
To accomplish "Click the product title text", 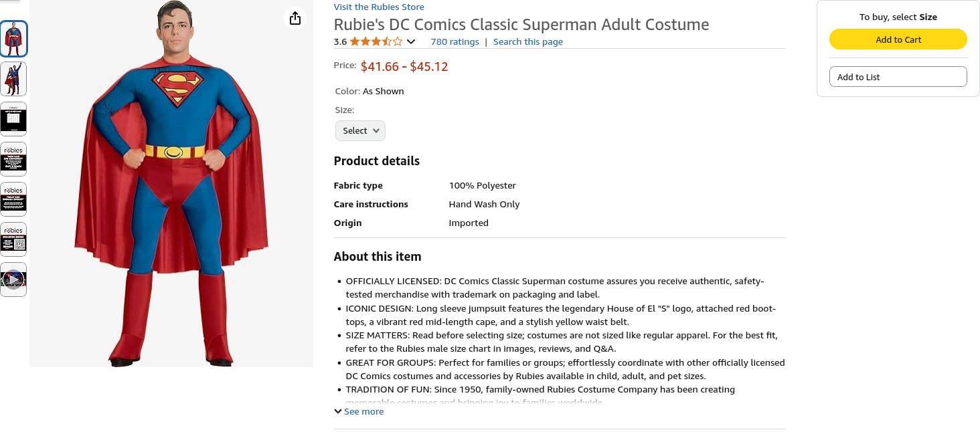I will click(x=521, y=25).
